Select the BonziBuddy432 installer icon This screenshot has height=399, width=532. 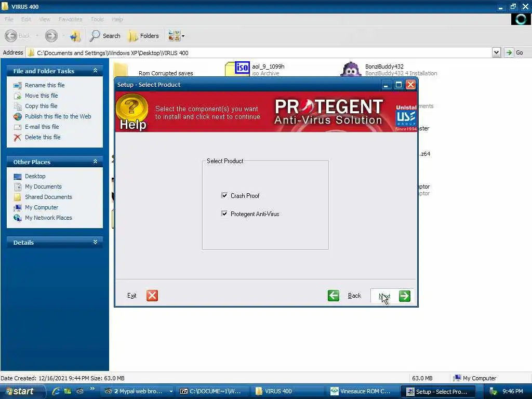[x=351, y=69]
